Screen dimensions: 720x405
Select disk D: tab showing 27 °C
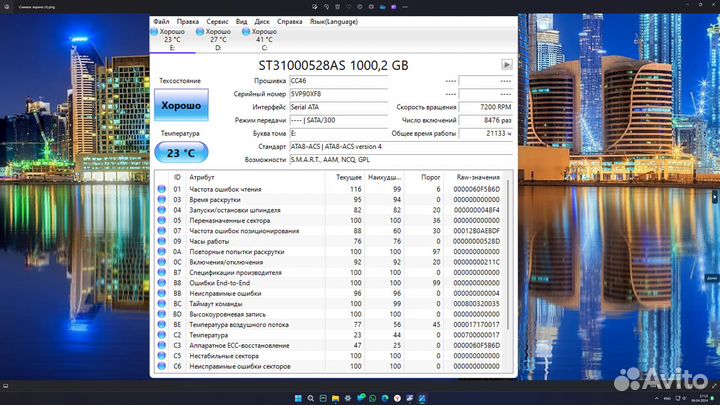(x=218, y=39)
